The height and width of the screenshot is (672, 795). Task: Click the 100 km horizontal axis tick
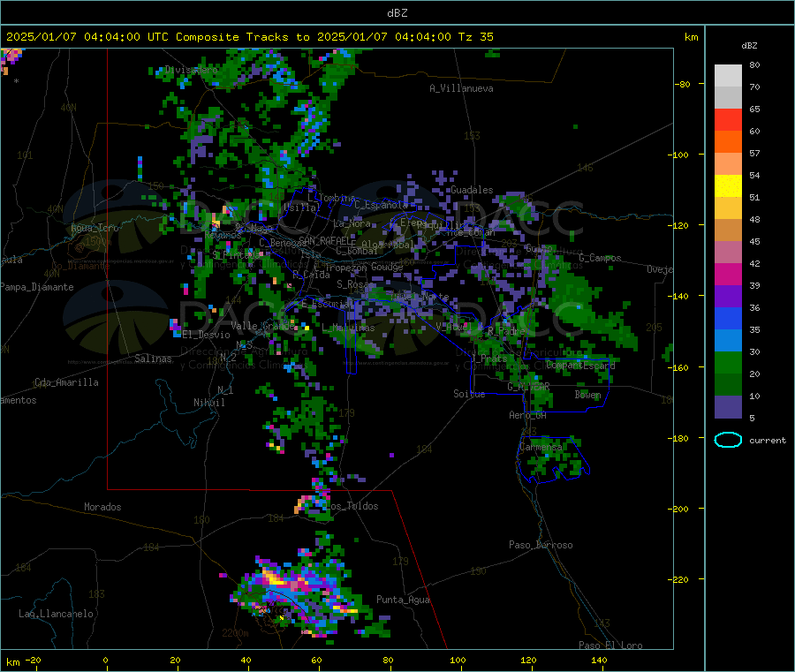pyautogui.click(x=458, y=660)
